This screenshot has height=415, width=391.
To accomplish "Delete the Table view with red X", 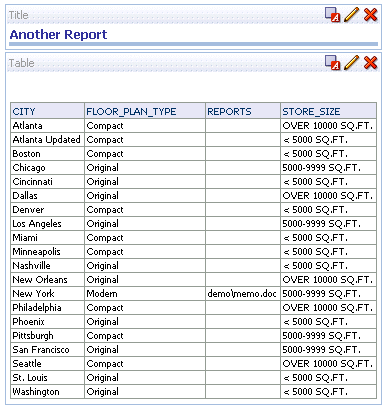I will (370, 63).
